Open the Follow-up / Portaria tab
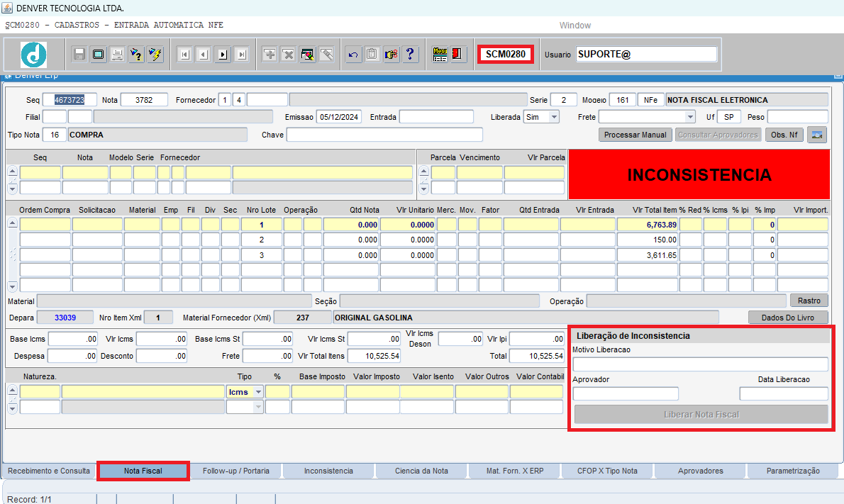844x504 pixels. click(x=236, y=471)
